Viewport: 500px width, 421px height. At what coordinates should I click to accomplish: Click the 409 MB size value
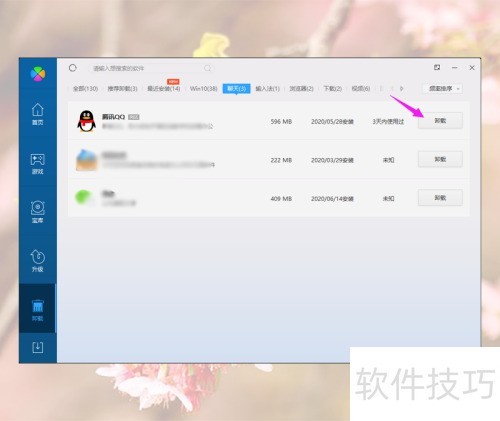pos(281,199)
